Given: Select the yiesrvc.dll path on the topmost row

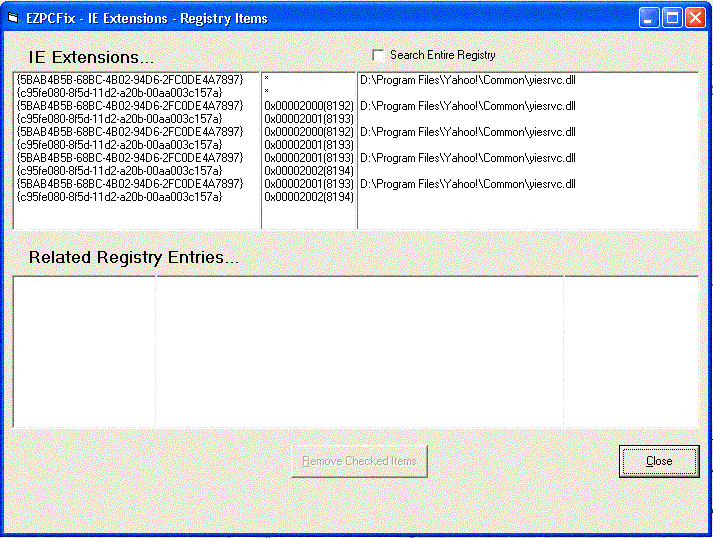Looking at the screenshot, I should [x=468, y=80].
